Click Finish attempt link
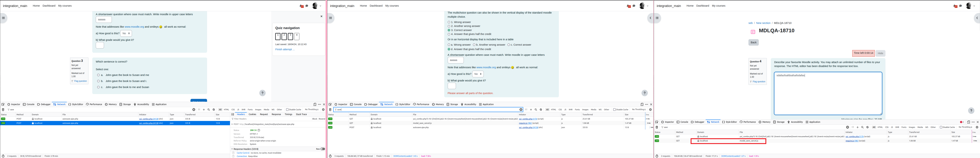The image size is (980, 158). (x=285, y=49)
